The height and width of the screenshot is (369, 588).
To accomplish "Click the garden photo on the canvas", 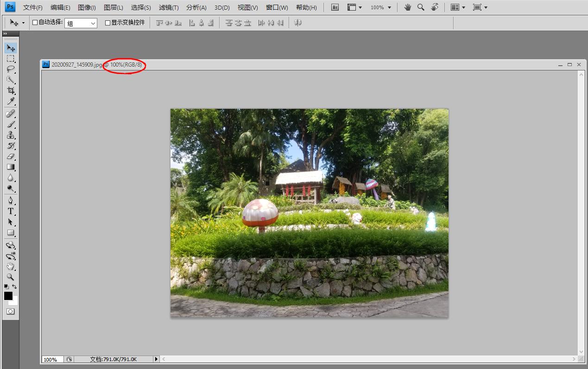I will pos(310,213).
